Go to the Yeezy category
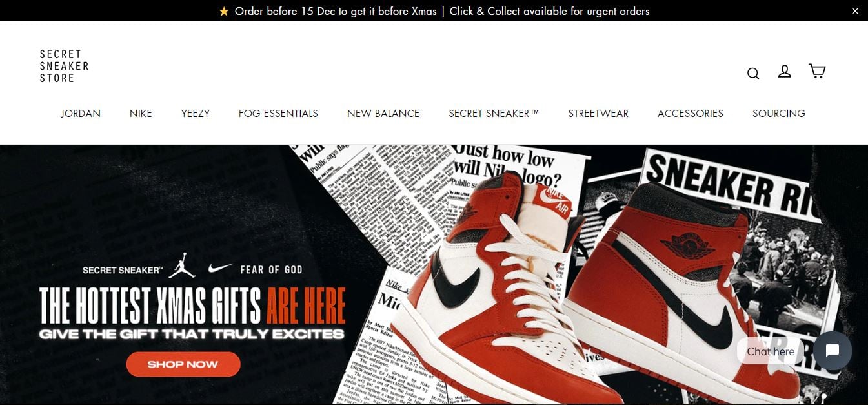This screenshot has width=868, height=405. (x=196, y=114)
